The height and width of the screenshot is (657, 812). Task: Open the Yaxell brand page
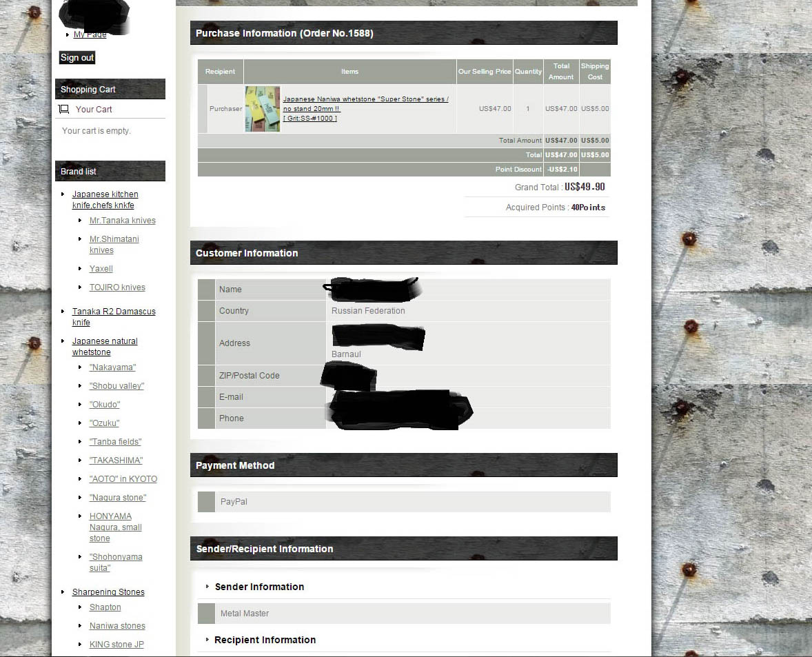click(101, 269)
